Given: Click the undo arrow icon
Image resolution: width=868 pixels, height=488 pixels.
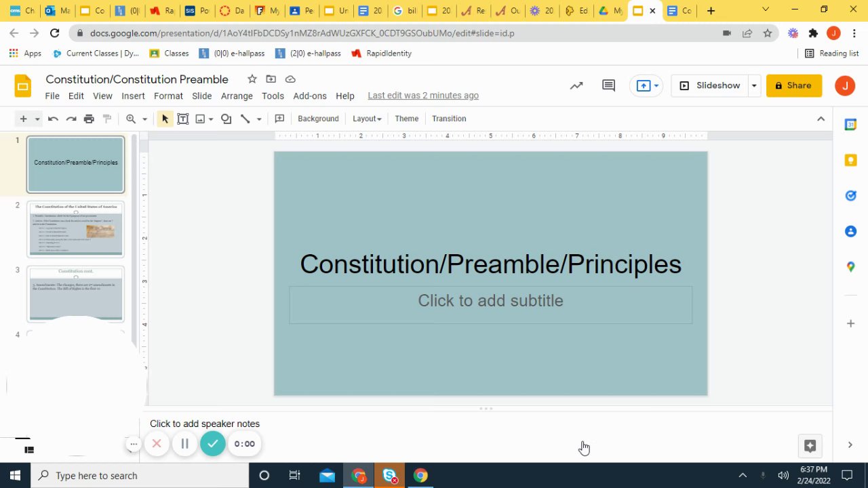Looking at the screenshot, I should click(53, 119).
